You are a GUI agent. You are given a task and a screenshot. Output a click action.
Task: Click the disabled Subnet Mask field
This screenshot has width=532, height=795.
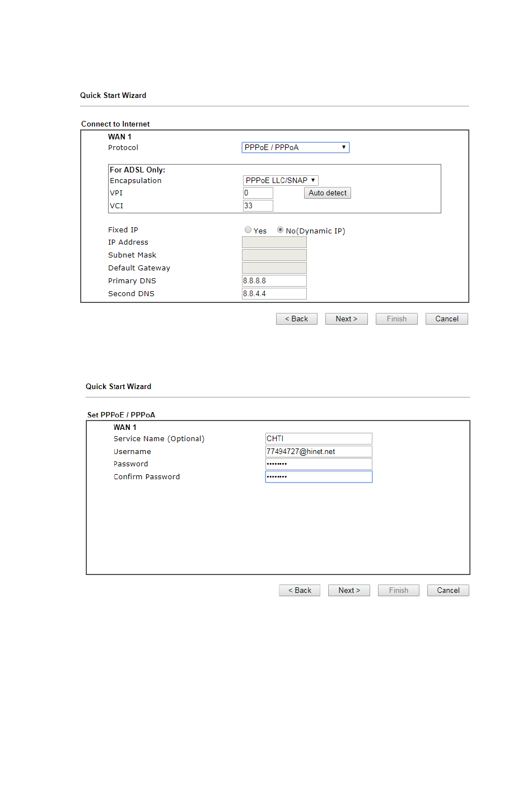(274, 255)
